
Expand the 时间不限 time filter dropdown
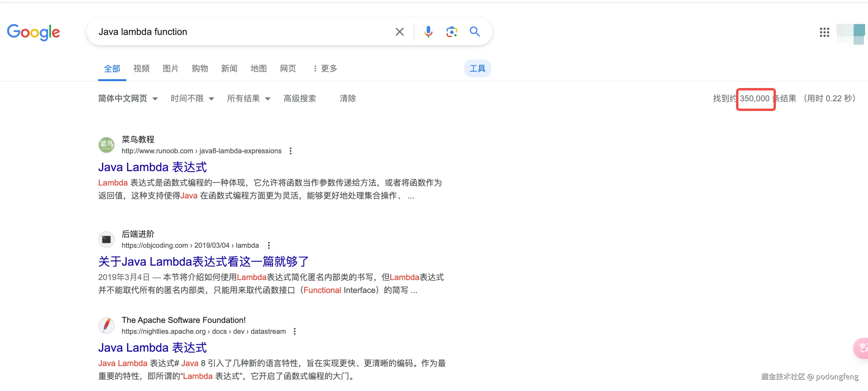192,99
